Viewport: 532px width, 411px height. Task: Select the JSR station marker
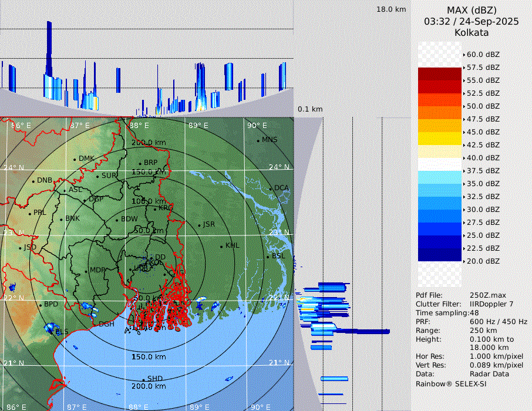click(x=199, y=225)
